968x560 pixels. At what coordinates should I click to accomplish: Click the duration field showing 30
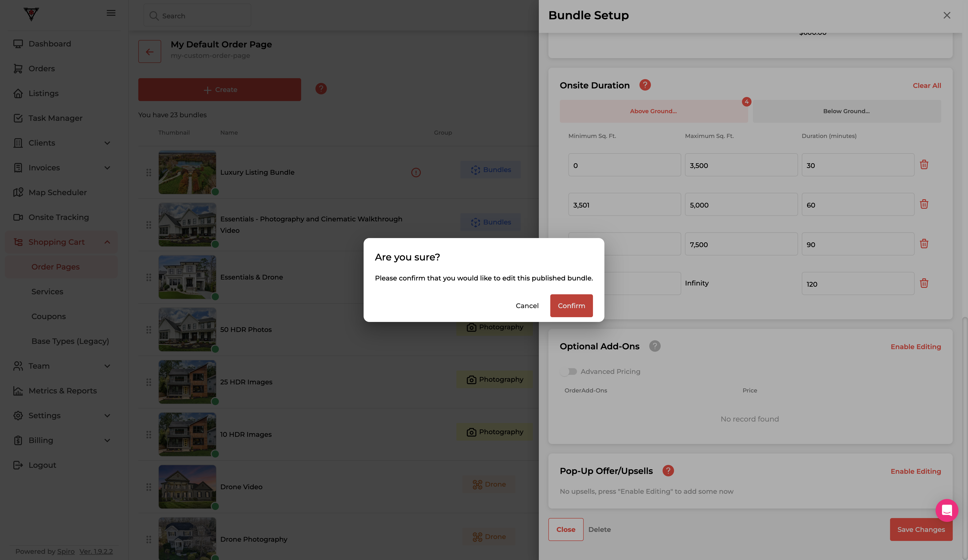point(858,165)
